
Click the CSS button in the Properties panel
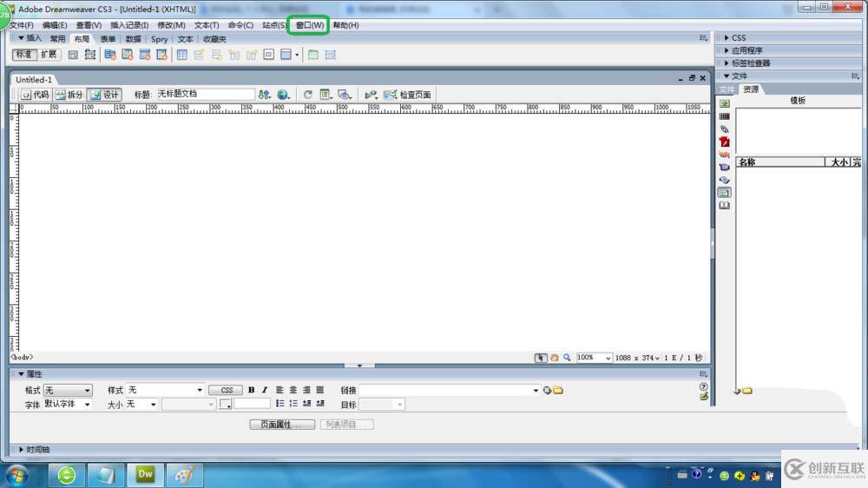[226, 390]
